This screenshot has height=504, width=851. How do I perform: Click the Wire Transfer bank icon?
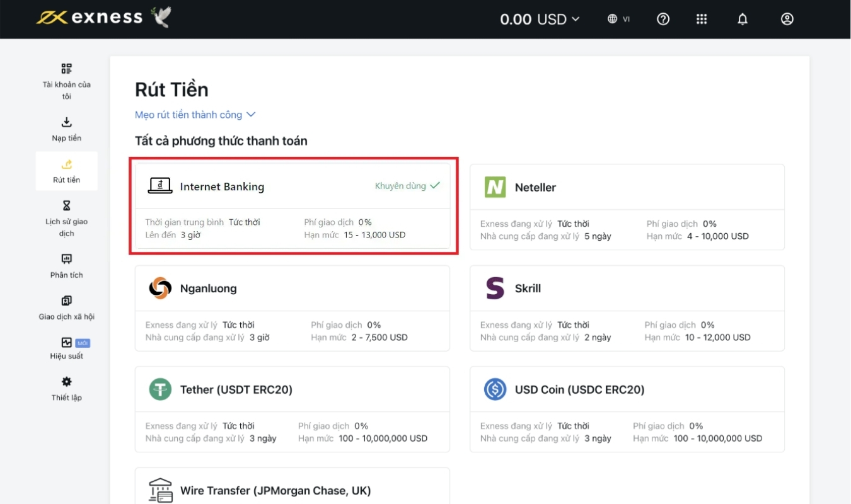[160, 490]
